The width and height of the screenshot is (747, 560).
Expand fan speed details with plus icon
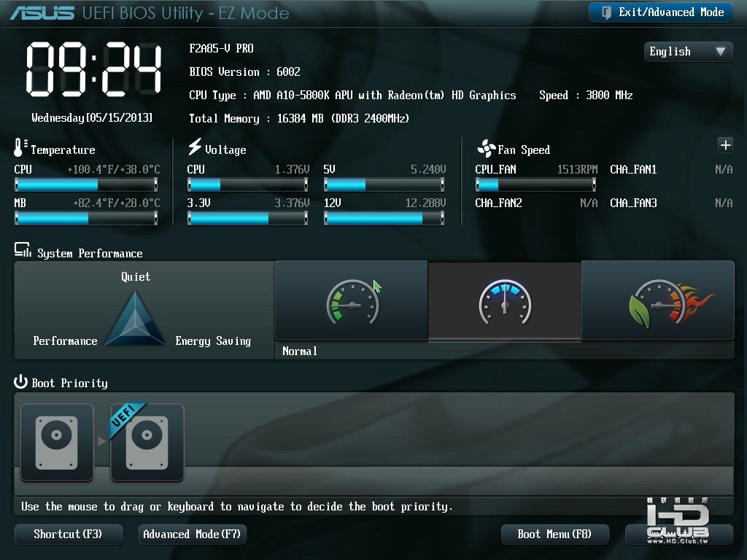tap(725, 145)
